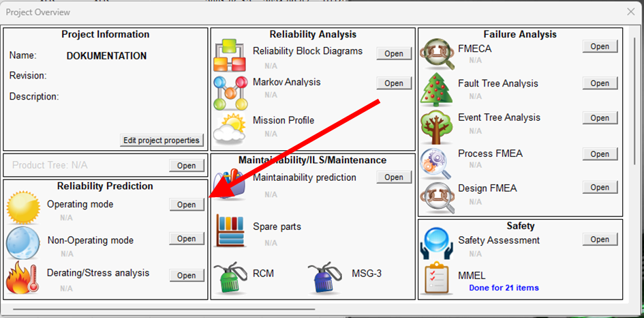Open the Product Tree

[x=187, y=165]
